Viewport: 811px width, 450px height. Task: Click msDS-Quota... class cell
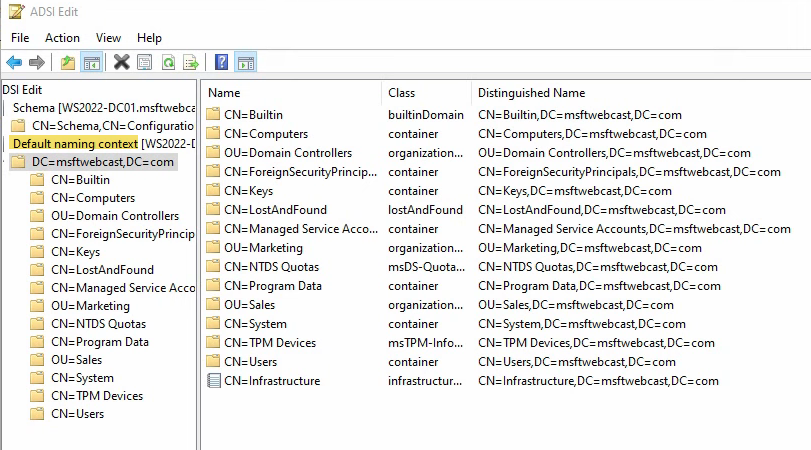point(426,267)
